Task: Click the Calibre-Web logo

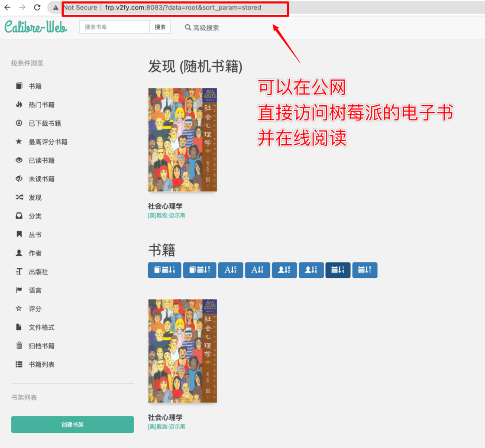Action: coord(36,27)
